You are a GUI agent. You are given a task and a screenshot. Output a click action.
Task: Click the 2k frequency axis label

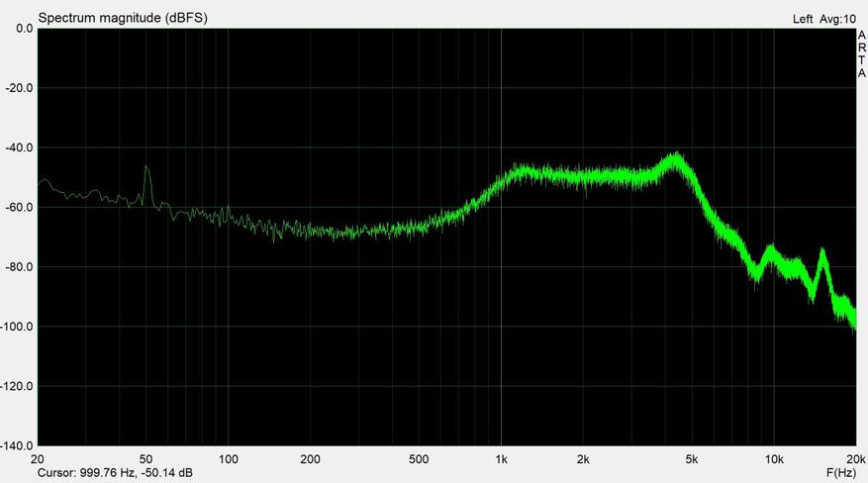(583, 459)
